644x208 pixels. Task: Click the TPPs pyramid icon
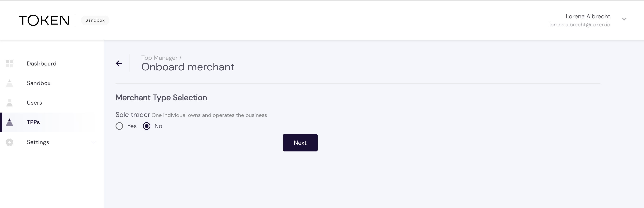(9, 122)
